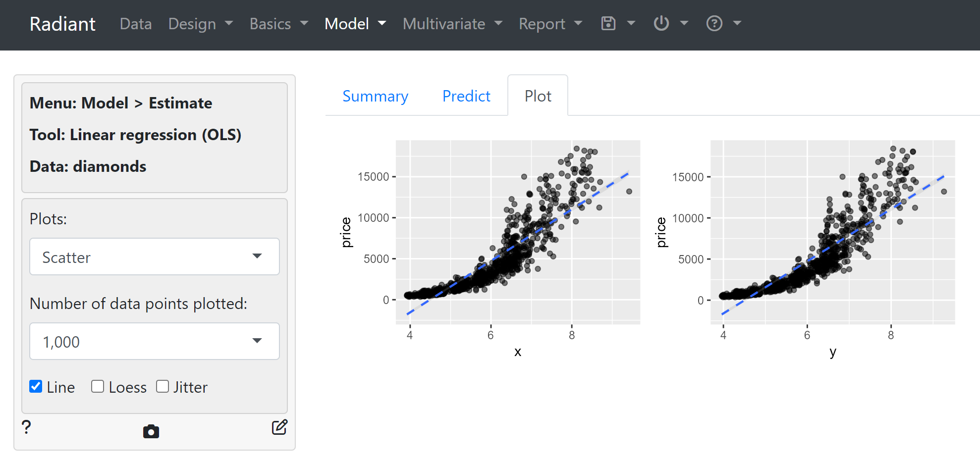
Task: Select the Data menu item
Action: (x=135, y=23)
